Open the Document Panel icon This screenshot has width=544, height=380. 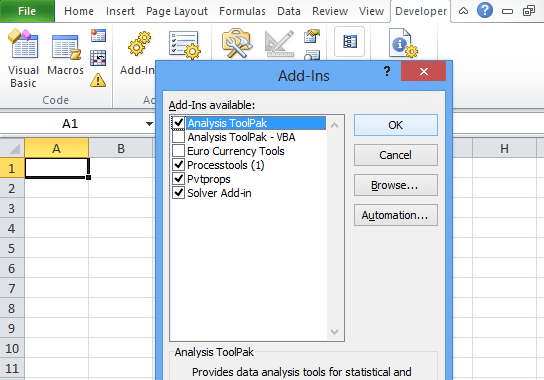click(x=403, y=43)
